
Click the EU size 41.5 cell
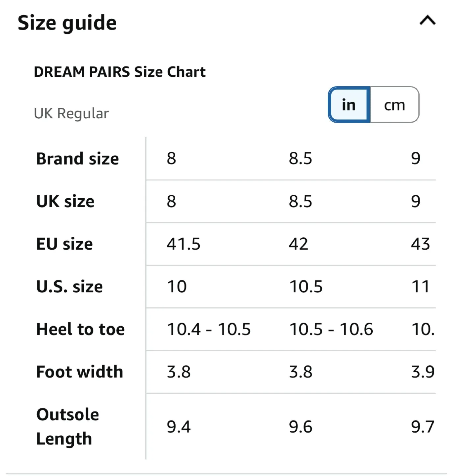pos(184,244)
